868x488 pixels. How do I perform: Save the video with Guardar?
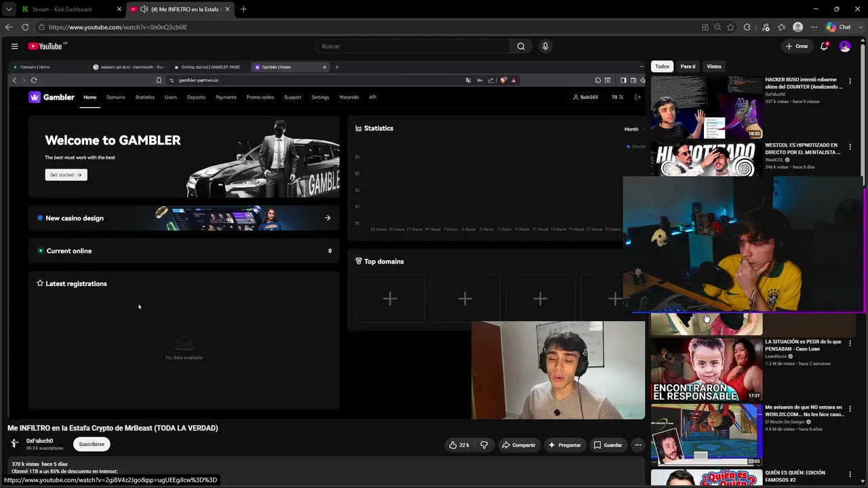pos(608,445)
